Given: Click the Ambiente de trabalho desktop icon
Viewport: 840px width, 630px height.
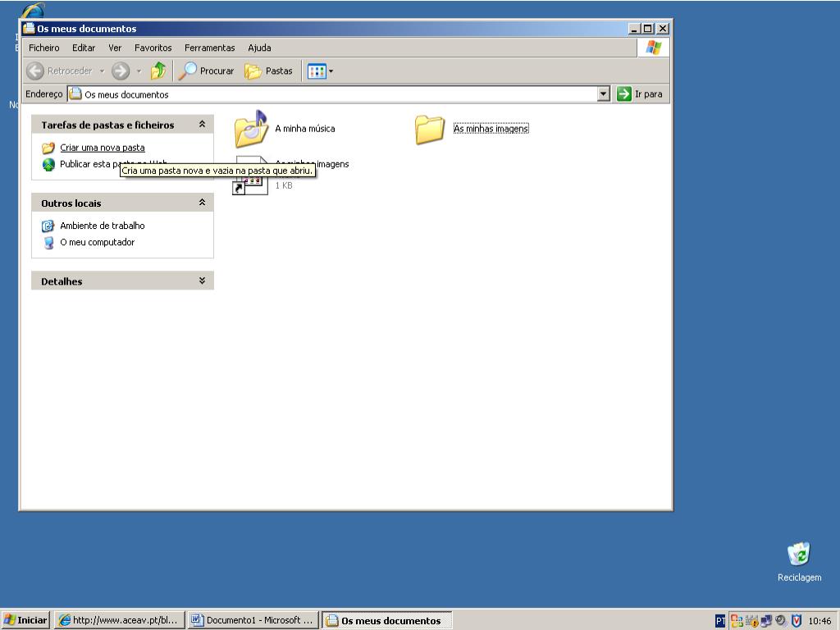Looking at the screenshot, I should (x=48, y=226).
